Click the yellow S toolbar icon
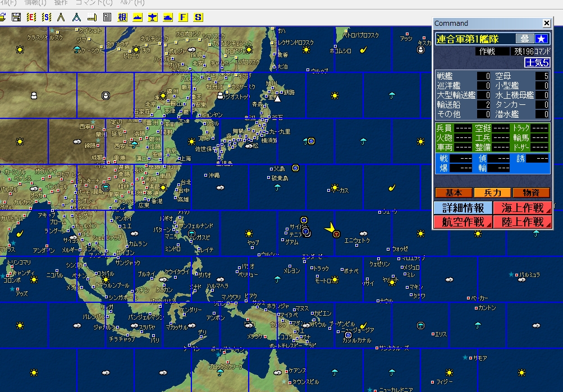The height and width of the screenshot is (392, 563). click(x=198, y=17)
